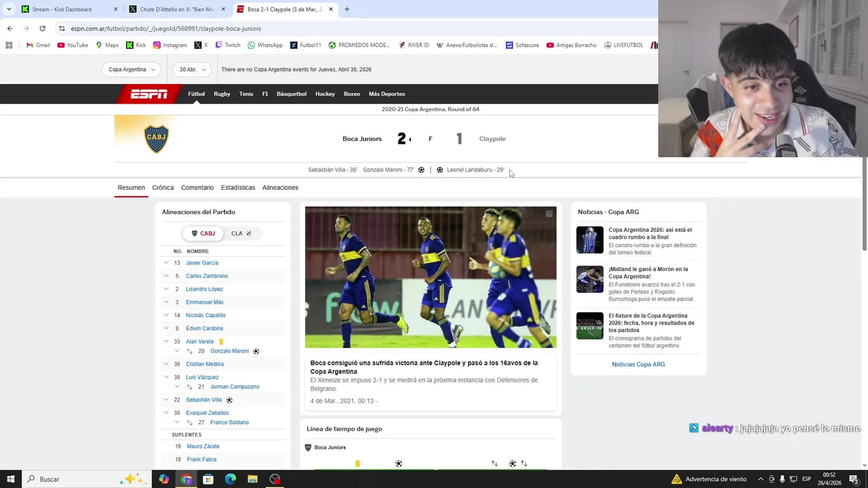Open Gonzalo Maroni player link in lineup
The image size is (868, 488).
click(x=229, y=351)
